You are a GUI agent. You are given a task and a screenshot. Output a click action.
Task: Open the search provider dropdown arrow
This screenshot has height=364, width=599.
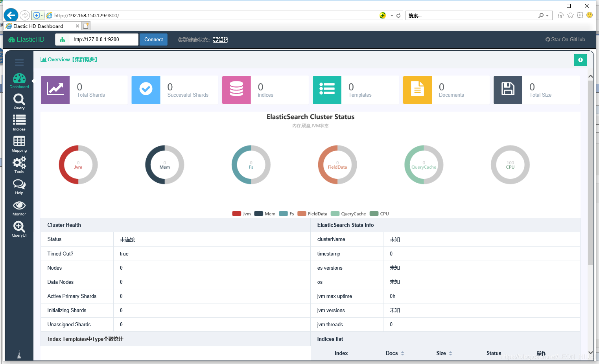[547, 15]
